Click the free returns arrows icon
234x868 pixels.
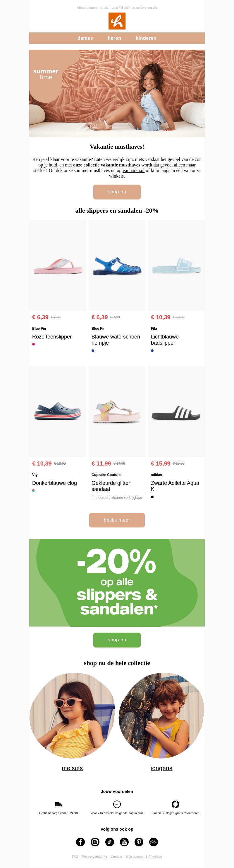click(x=175, y=804)
